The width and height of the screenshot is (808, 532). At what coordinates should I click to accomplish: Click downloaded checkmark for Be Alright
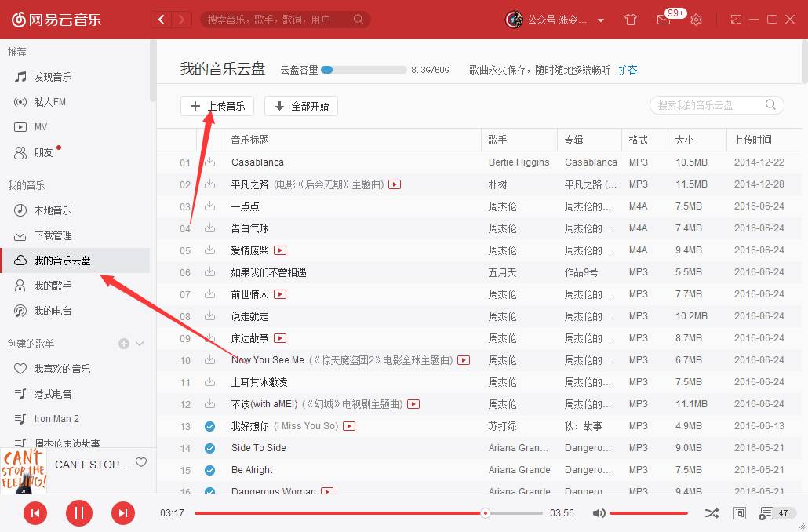coord(209,470)
